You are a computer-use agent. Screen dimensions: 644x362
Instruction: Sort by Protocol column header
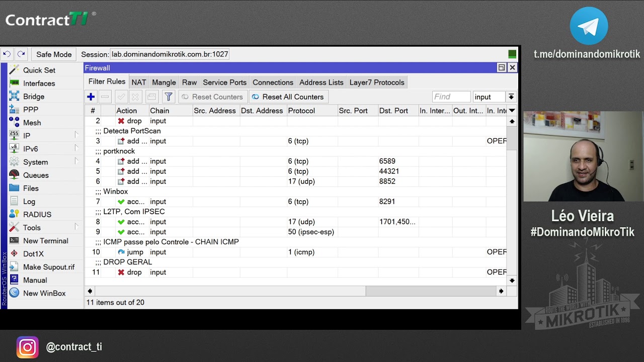pos(312,111)
